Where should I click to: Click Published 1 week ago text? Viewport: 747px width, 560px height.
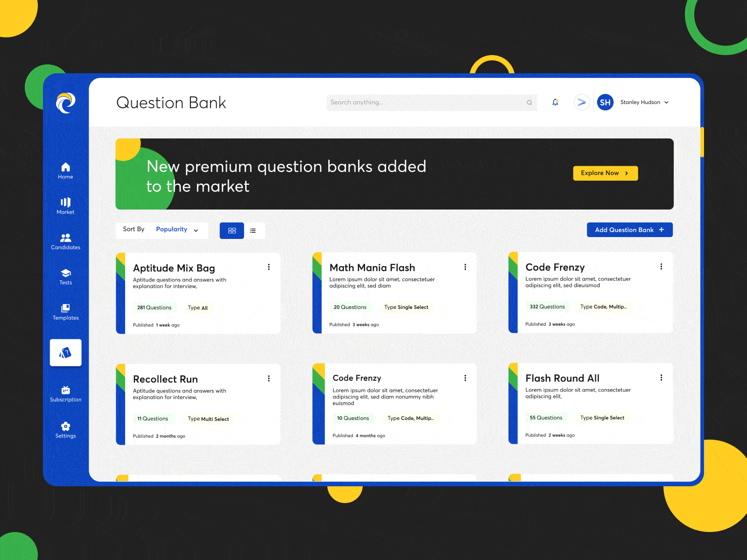(156, 325)
